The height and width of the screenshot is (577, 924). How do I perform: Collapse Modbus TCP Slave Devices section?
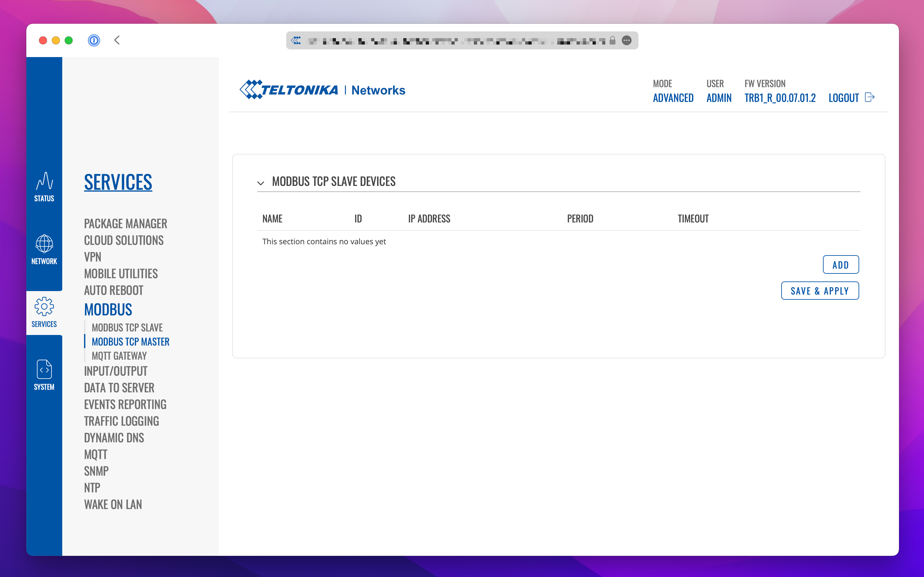coord(261,183)
